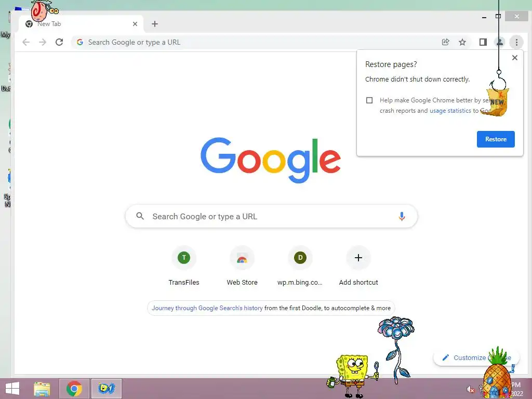Open the TransFiles shortcut
Screen dimensions: 532x399
[x=184, y=267]
